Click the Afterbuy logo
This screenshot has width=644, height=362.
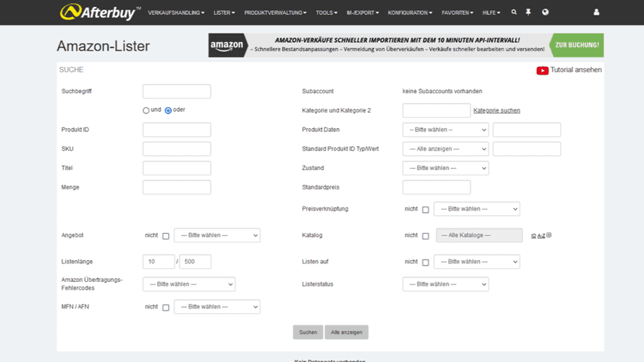coord(100,12)
